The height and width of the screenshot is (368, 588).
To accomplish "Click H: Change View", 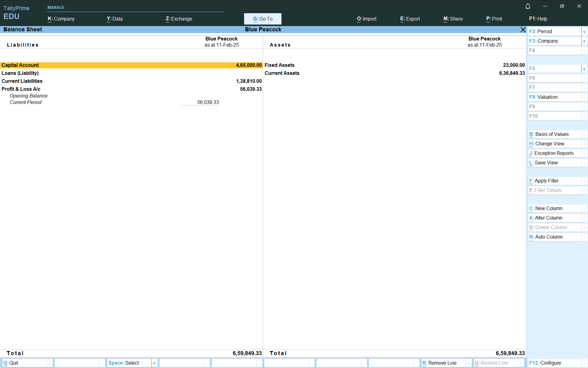I will (x=554, y=144).
